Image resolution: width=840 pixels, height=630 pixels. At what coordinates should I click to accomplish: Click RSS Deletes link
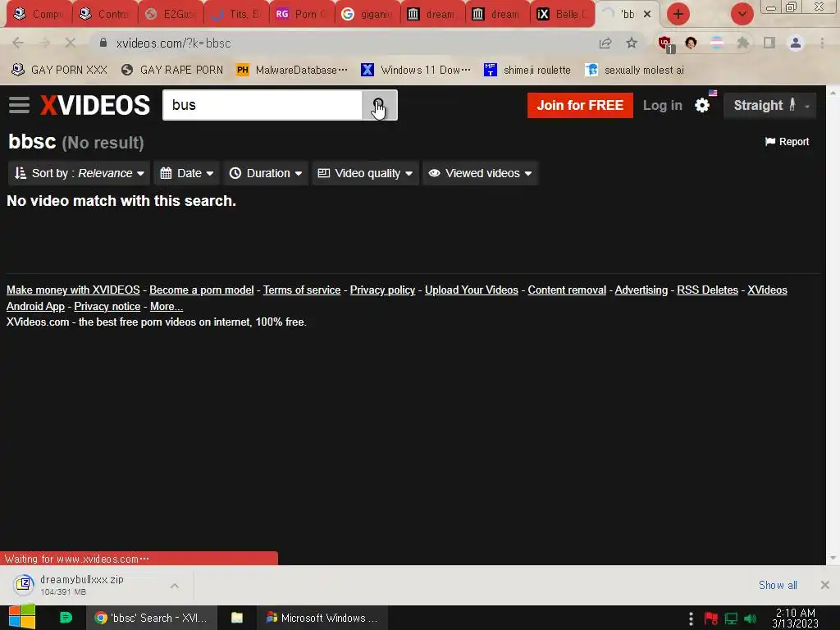coord(708,290)
